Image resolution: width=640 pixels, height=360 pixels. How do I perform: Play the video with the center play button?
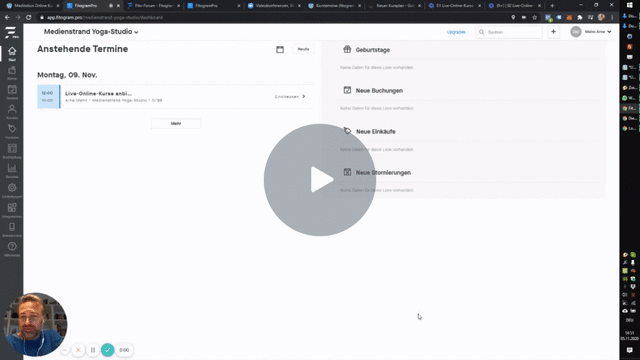tap(320, 180)
